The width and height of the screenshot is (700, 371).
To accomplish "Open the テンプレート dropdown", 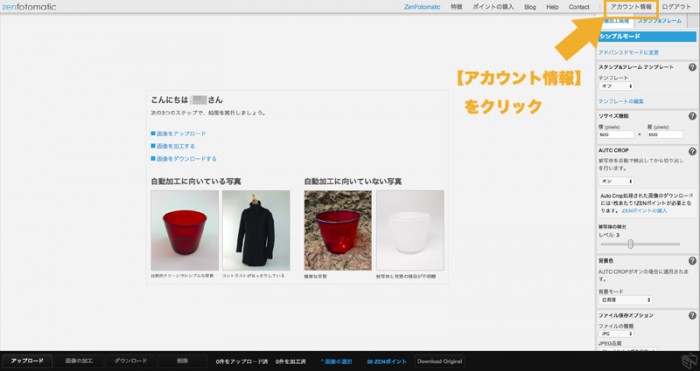I will click(617, 86).
